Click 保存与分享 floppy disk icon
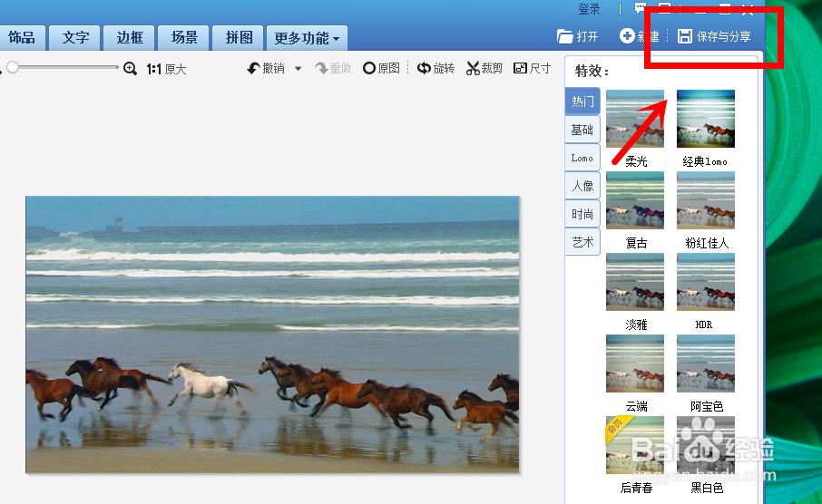 click(x=685, y=36)
